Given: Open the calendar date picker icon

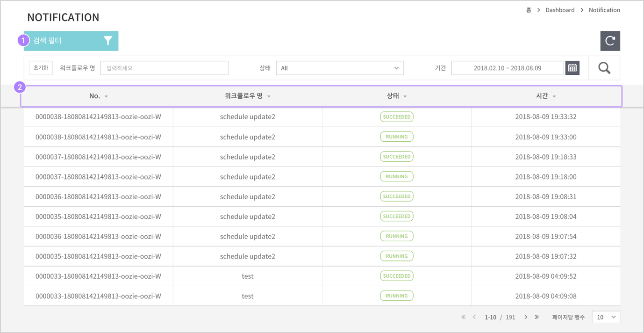Looking at the screenshot, I should [572, 68].
